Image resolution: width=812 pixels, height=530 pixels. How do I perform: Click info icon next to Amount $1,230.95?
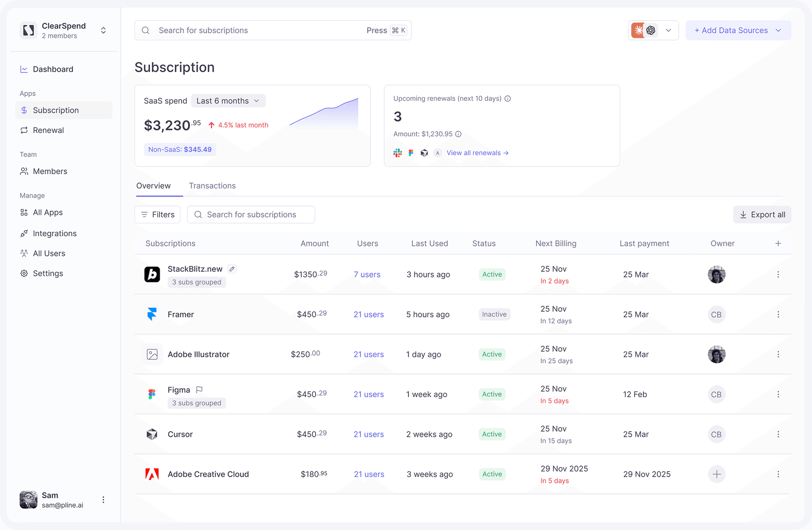(458, 134)
